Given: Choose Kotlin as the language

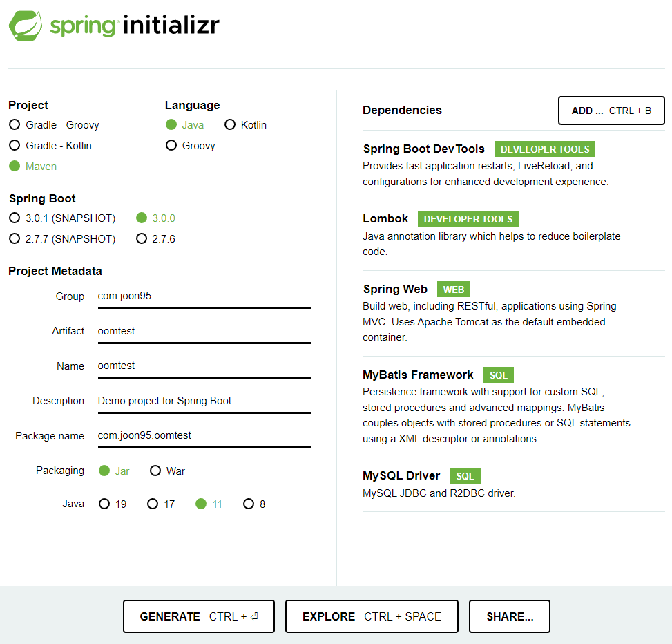Looking at the screenshot, I should point(246,125).
